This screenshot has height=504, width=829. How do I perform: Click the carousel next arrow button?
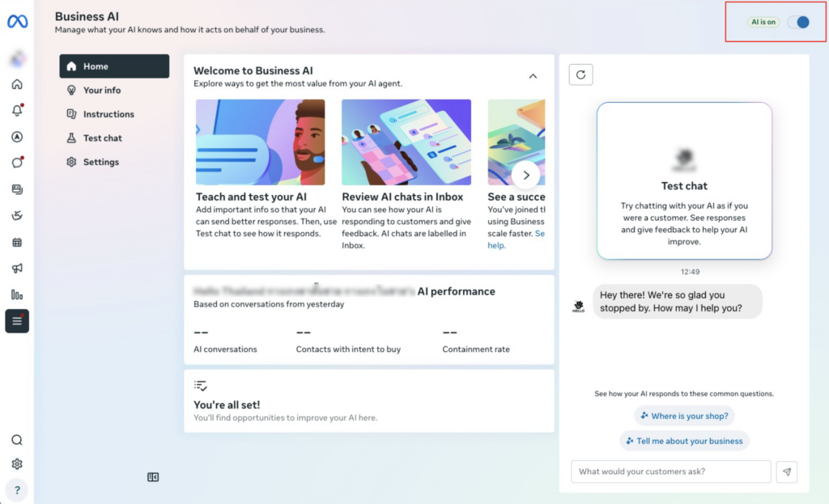pyautogui.click(x=525, y=174)
